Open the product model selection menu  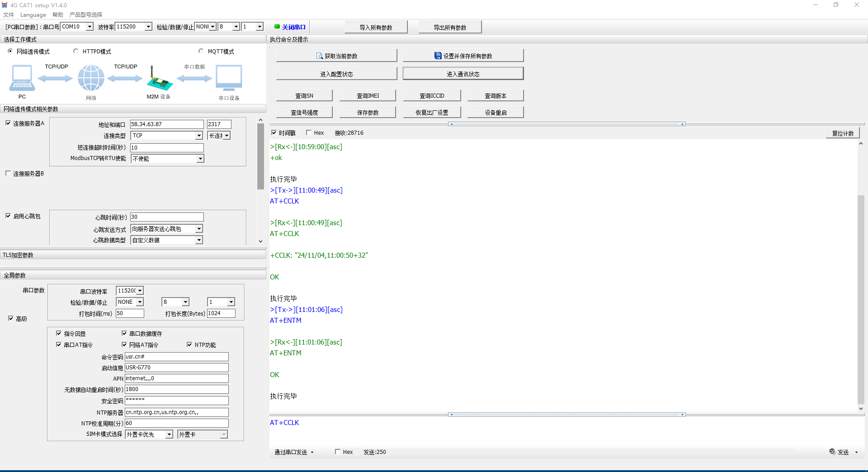(x=86, y=15)
